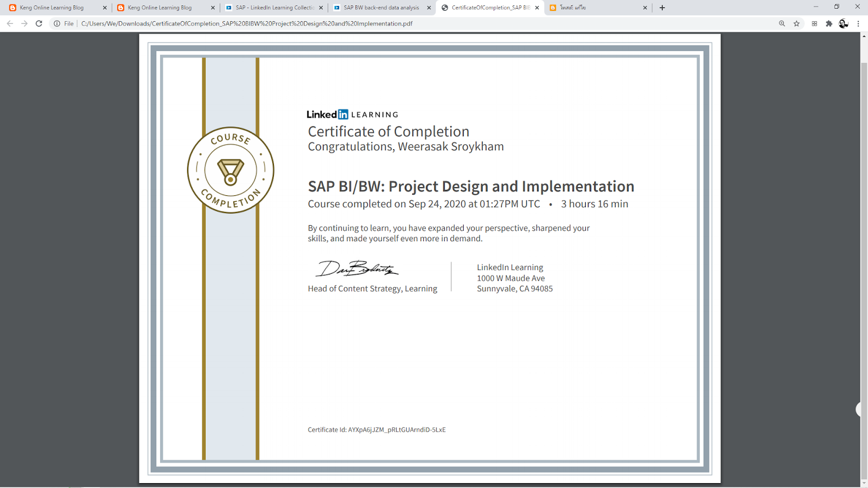Reload the certificate PDF page

(39, 23)
